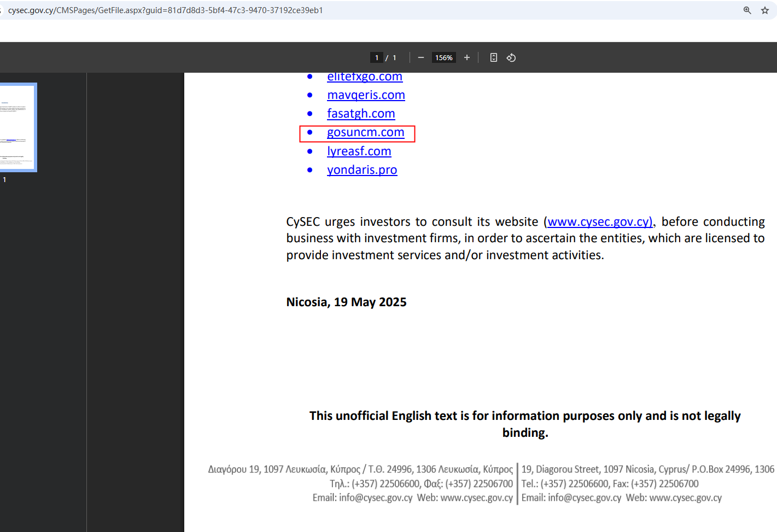Click the cysec.gov.cy URL in the address bar
The width and height of the screenshot is (777, 532).
(x=165, y=10)
